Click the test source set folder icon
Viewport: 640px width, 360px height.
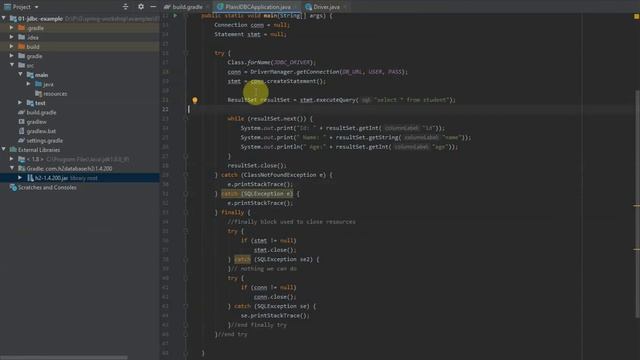(x=30, y=103)
